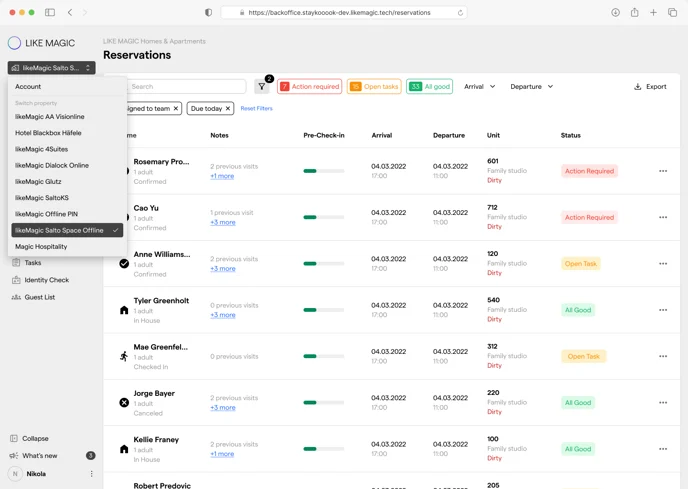Click Cao Yu pre-check-in progress bar
The width and height of the screenshot is (688, 489).
click(x=324, y=217)
